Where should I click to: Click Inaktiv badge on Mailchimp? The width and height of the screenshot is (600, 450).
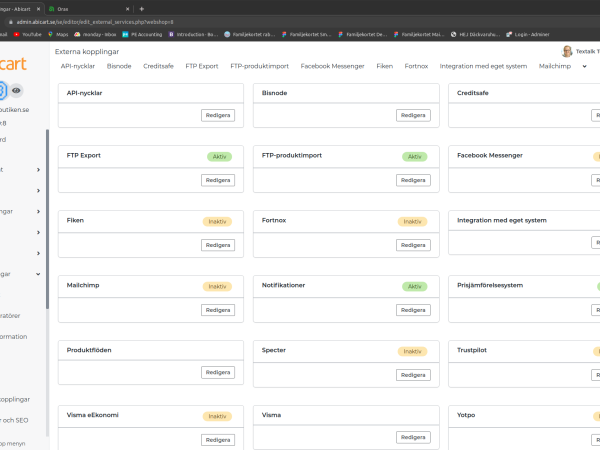217,287
